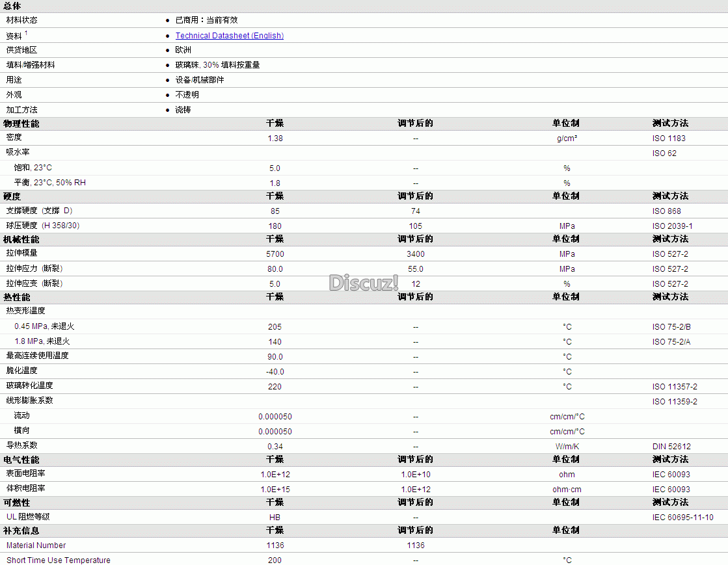Click the 玻璃转化温度 label
The width and height of the screenshot is (728, 565).
30,386
